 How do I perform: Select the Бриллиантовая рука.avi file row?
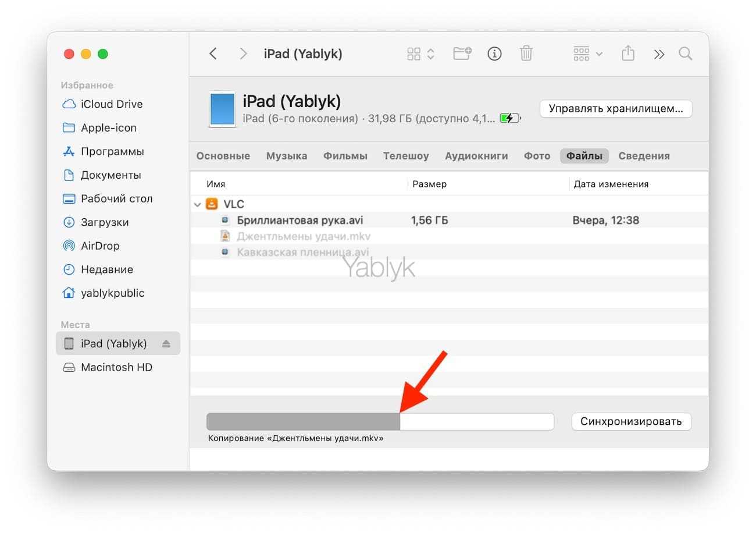click(x=299, y=221)
